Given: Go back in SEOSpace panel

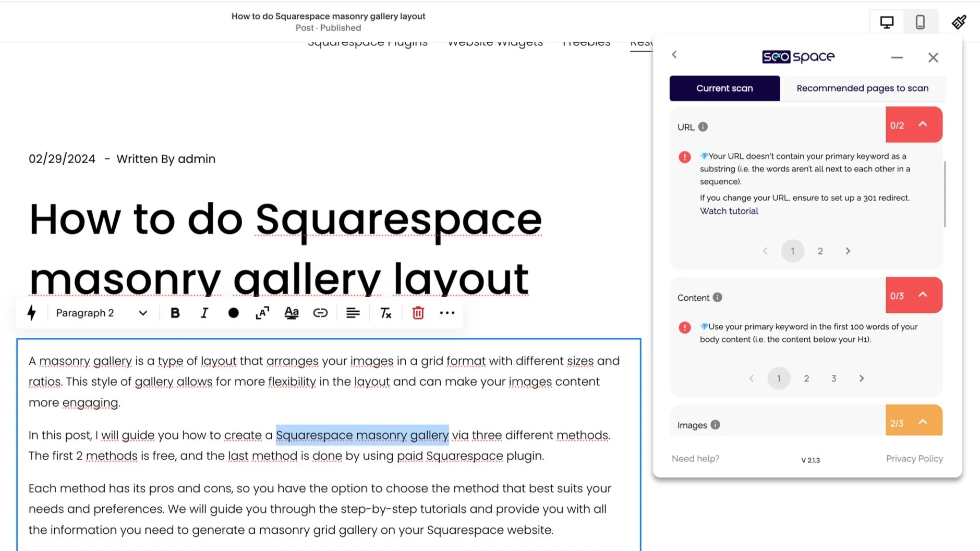Looking at the screenshot, I should click(674, 54).
